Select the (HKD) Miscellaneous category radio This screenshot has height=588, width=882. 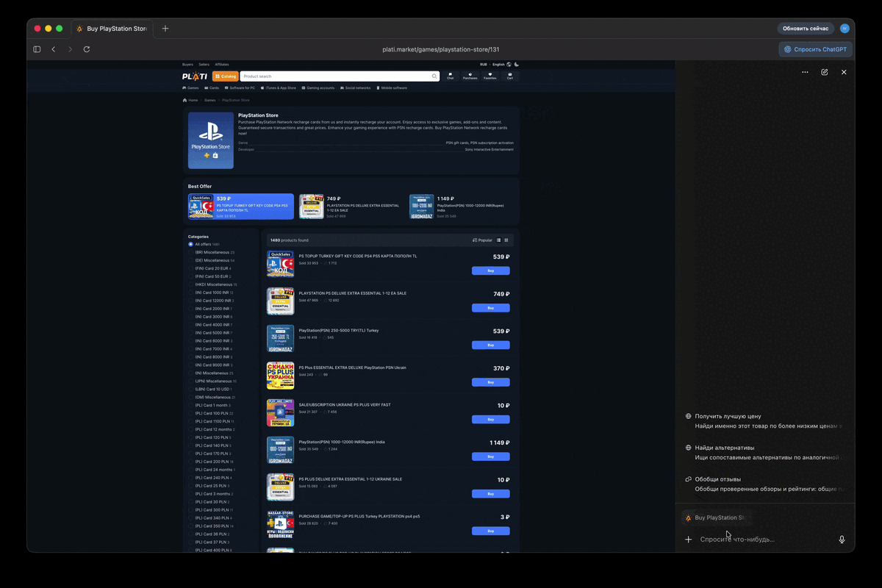coord(191,284)
